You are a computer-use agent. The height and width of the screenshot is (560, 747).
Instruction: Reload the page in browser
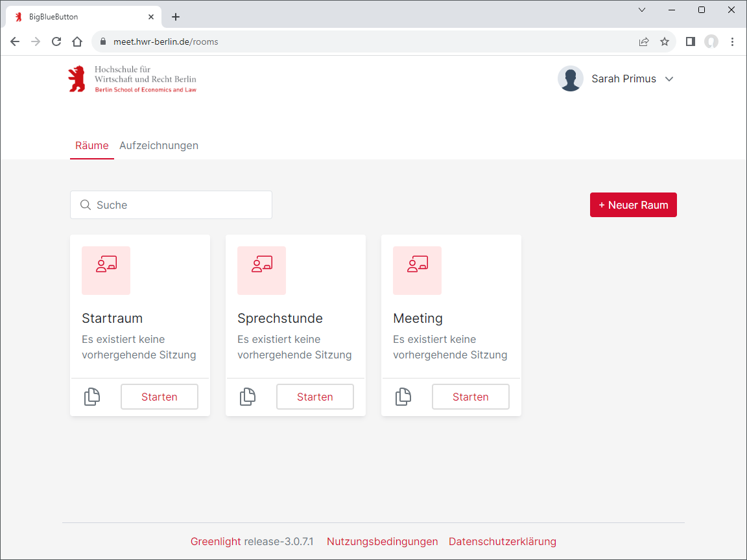tap(56, 41)
